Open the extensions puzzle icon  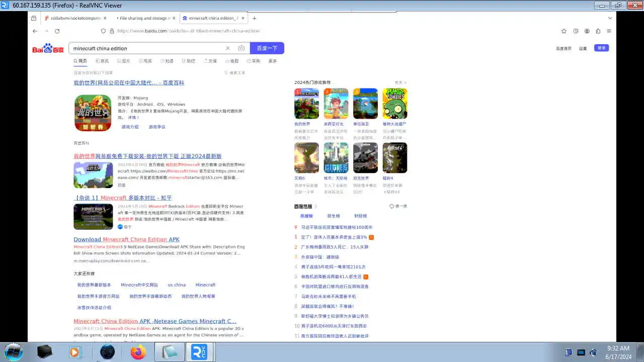click(x=598, y=31)
